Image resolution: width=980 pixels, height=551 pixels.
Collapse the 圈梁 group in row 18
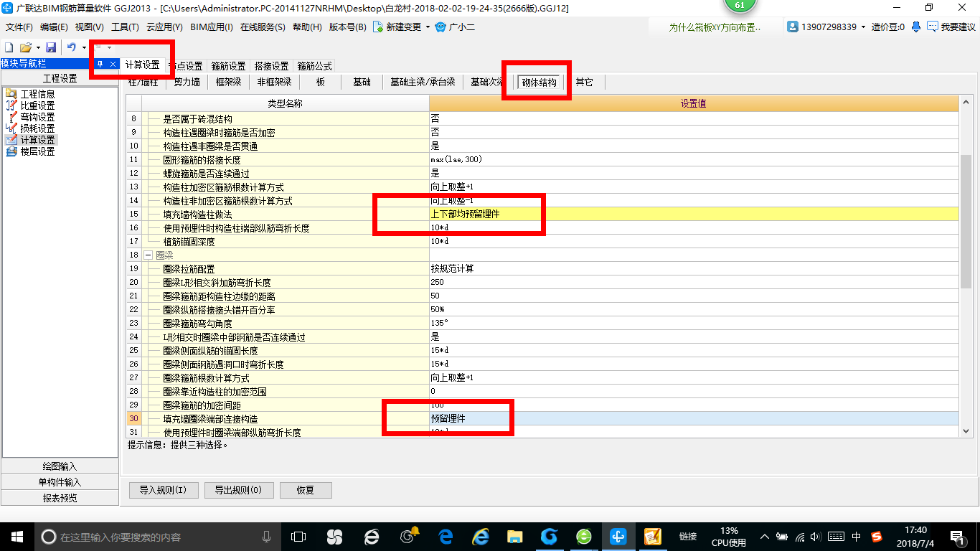(x=149, y=255)
